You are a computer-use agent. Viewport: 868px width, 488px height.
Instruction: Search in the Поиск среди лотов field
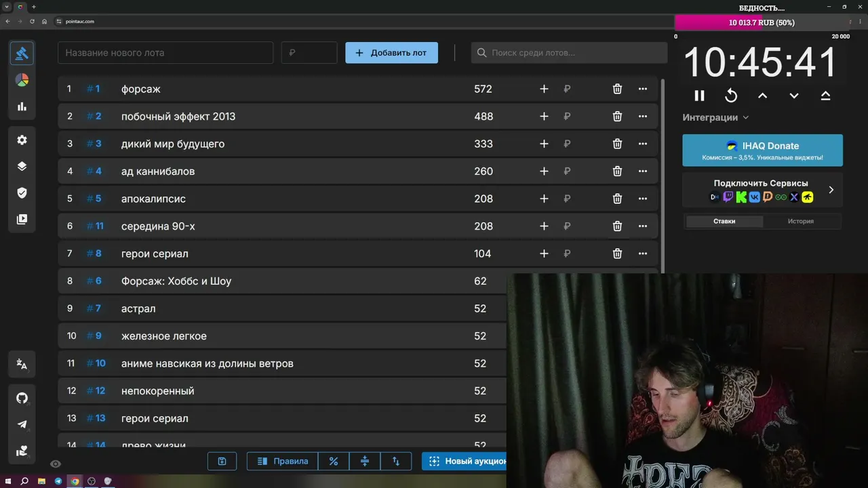569,53
